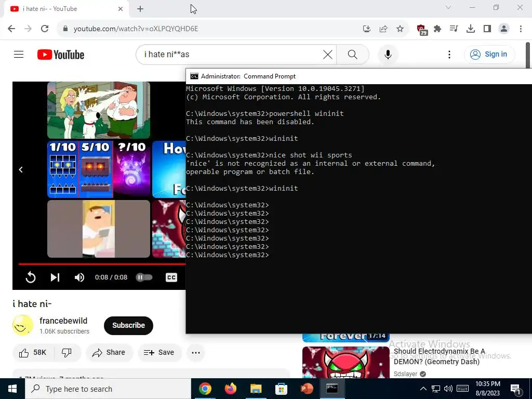Open Chrome's three-dot menu

[x=521, y=29]
